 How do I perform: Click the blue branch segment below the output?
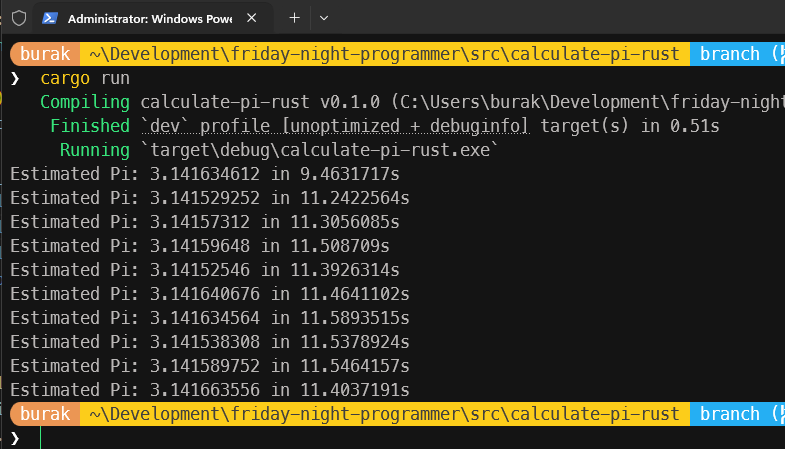pyautogui.click(x=738, y=414)
